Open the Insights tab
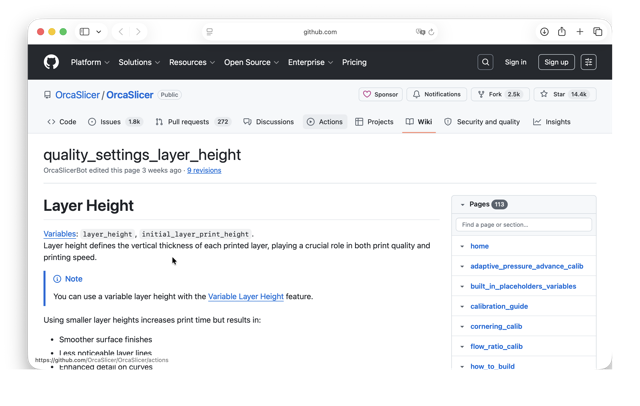 551,122
